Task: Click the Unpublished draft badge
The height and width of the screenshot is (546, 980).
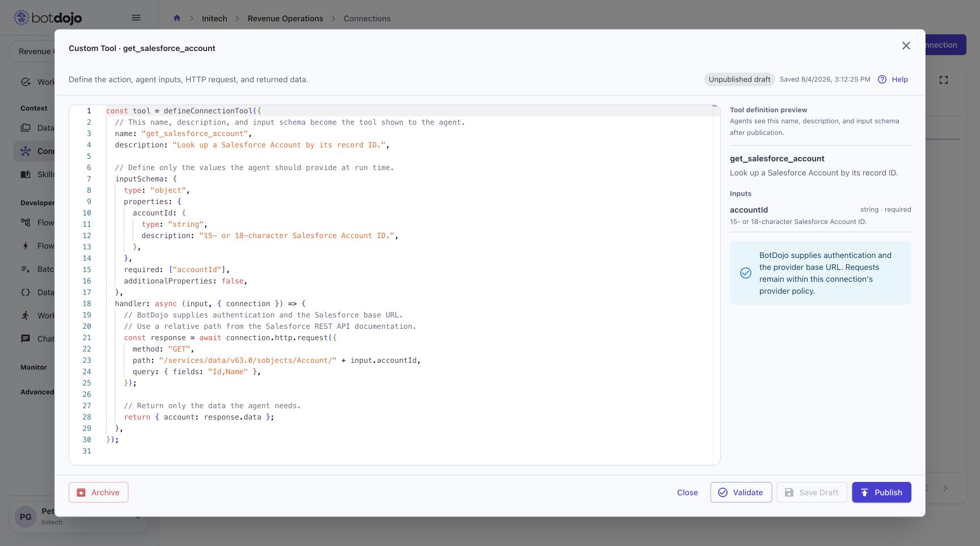Action: click(739, 79)
